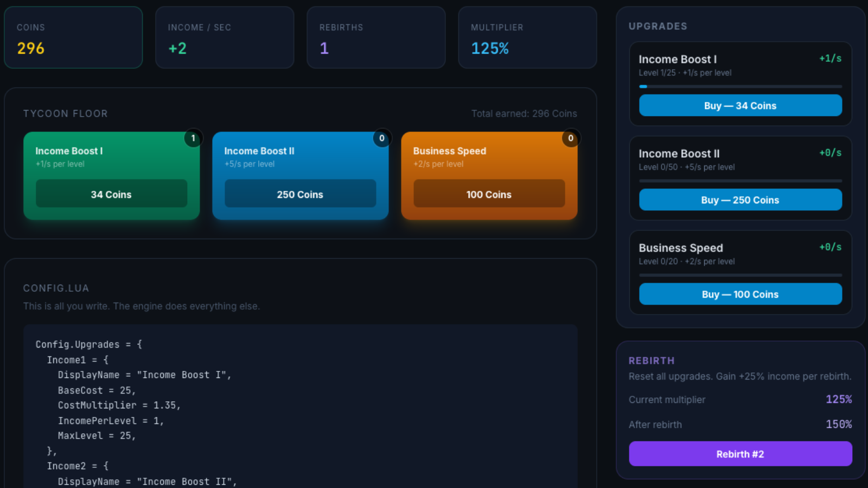
Task: Select the Coins stat card showing 296
Action: [x=73, y=37]
